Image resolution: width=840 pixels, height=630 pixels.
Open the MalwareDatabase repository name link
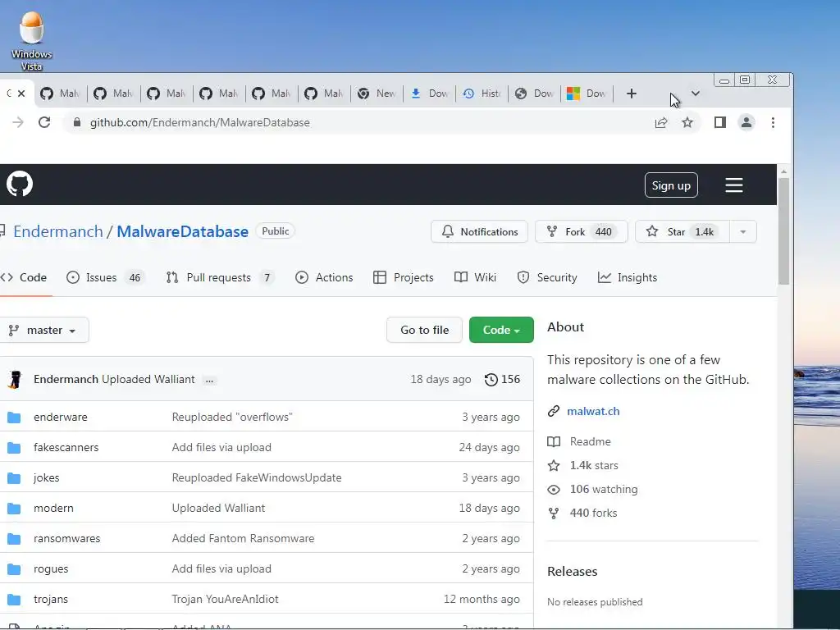[183, 231]
